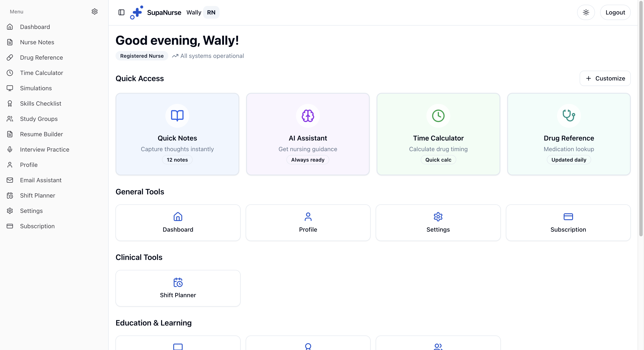Collapse the sidebar with panel toggle
This screenshot has width=644, height=350.
[121, 12]
